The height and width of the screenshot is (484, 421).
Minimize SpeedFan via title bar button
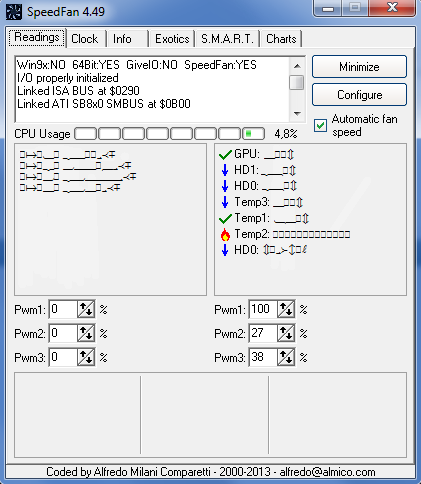327,7
